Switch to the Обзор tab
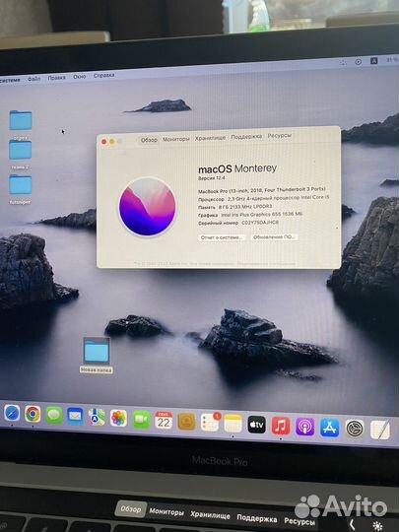Screen dimensions: 399x532 (x=149, y=140)
